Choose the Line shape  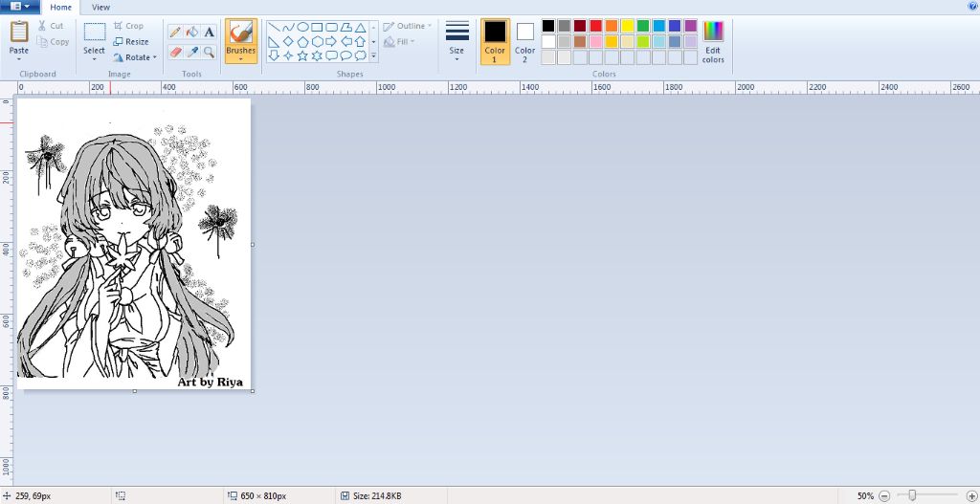coord(274,28)
